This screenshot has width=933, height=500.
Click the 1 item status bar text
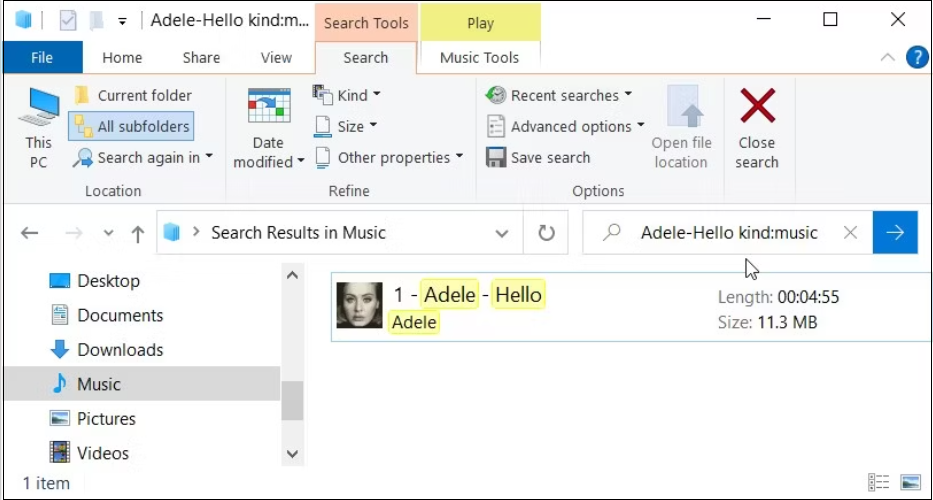[45, 482]
